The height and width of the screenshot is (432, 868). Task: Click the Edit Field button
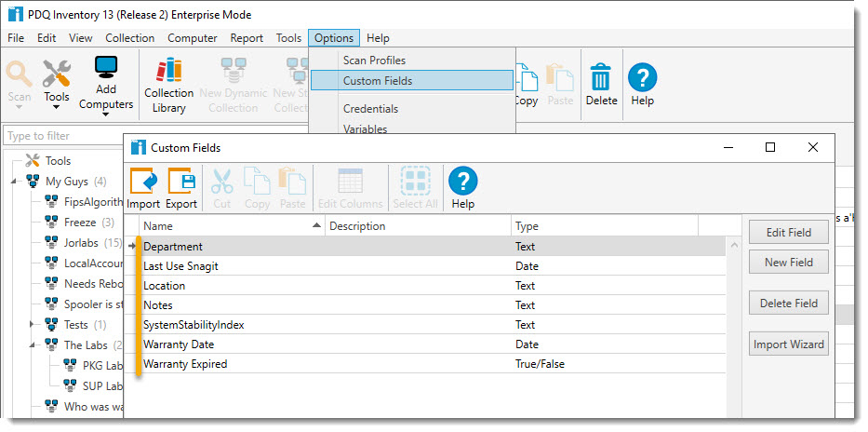tap(788, 232)
